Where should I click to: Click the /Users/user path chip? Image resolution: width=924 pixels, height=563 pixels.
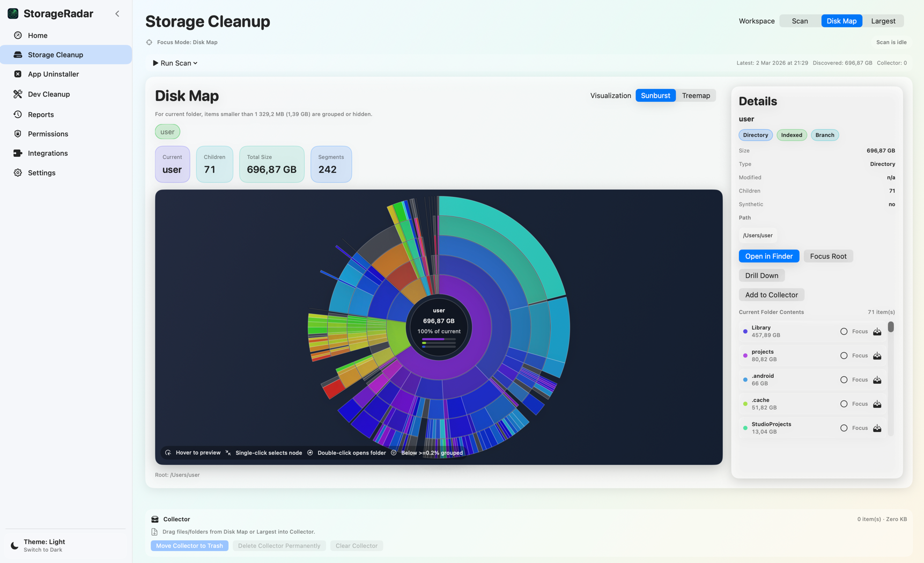pos(757,235)
